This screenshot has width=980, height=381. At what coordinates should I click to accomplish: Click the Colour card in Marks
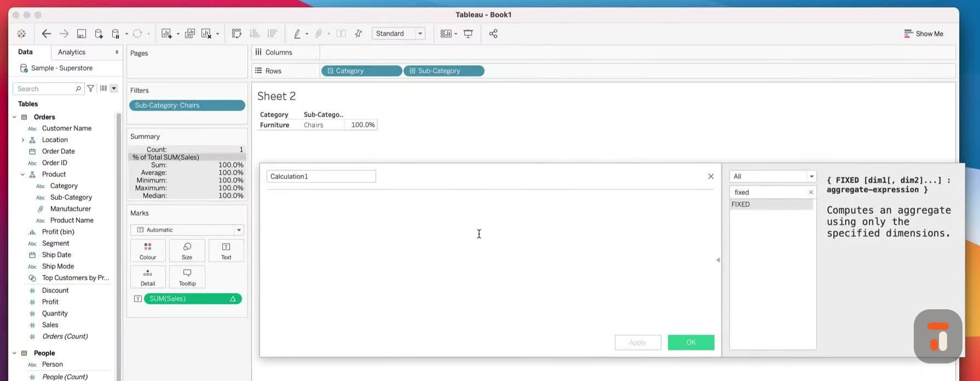(148, 251)
